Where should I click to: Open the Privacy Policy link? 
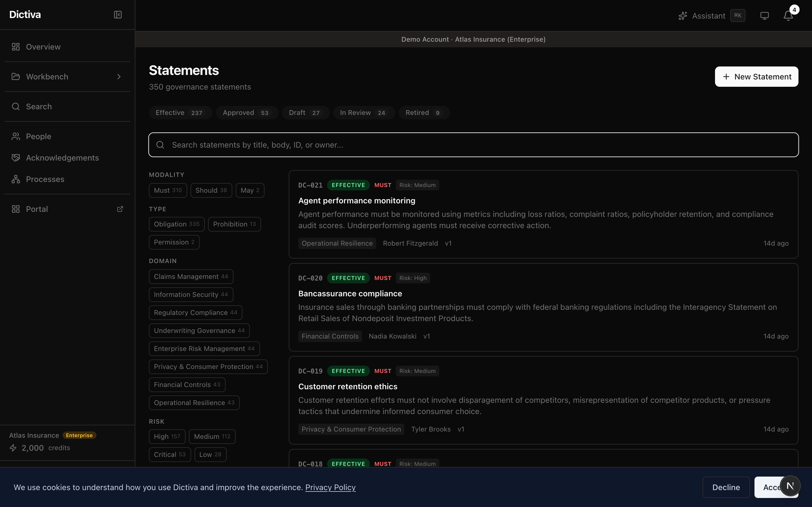[330, 488]
